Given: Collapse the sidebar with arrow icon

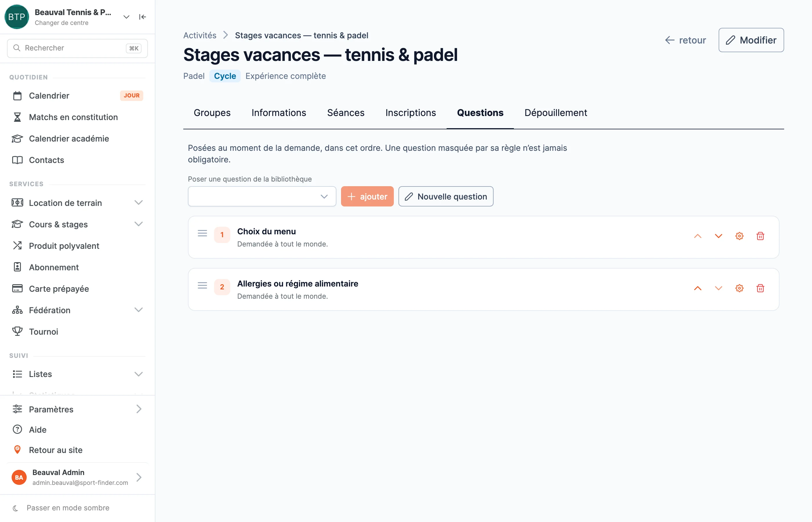Looking at the screenshot, I should 143,17.
